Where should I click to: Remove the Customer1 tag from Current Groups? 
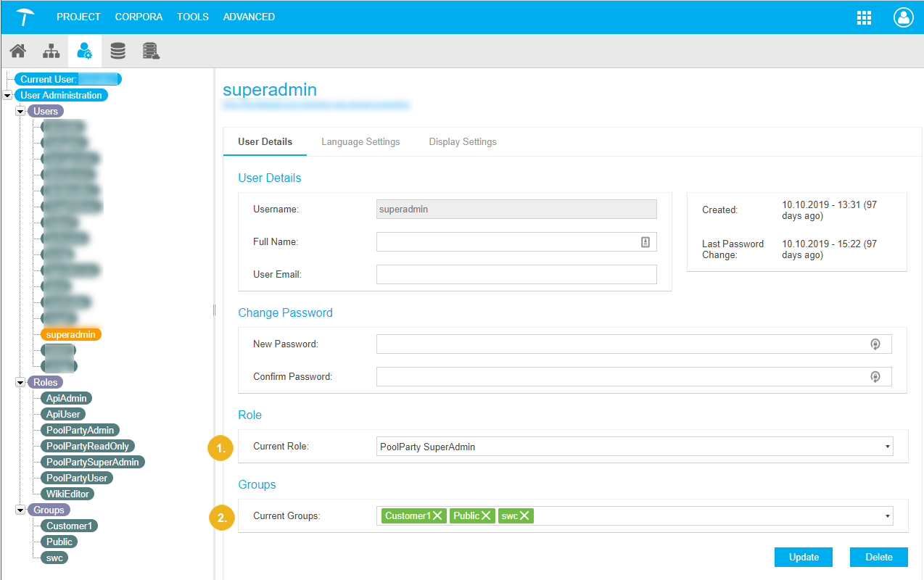pyautogui.click(x=438, y=516)
